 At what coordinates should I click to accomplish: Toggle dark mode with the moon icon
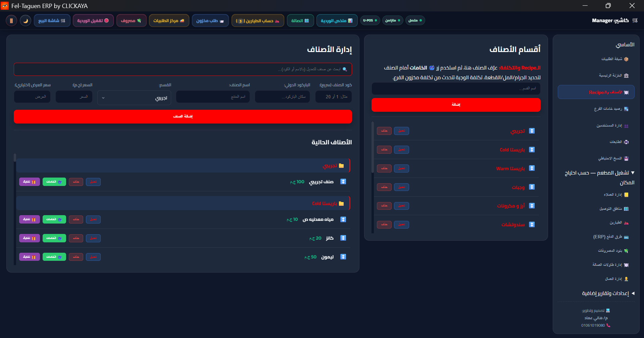click(26, 20)
